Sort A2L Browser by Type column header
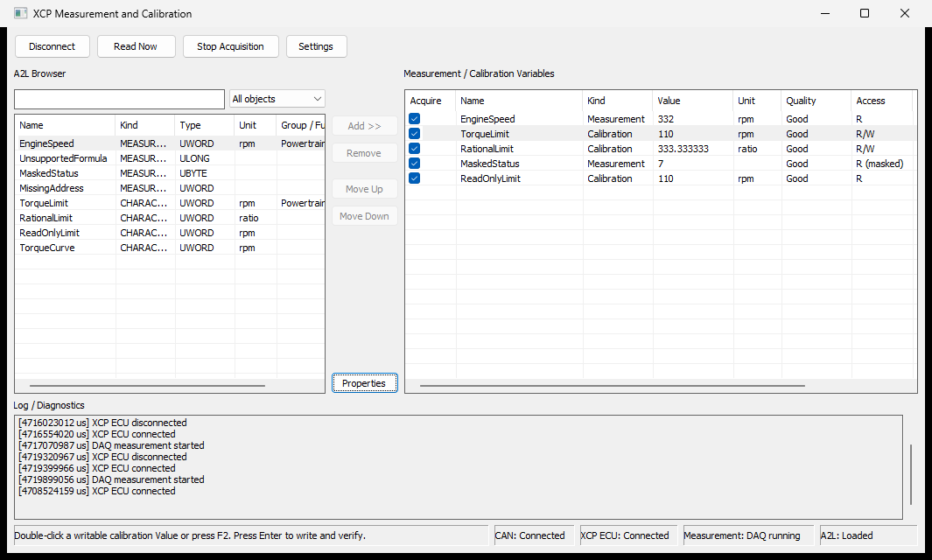The image size is (932, 560). point(205,125)
